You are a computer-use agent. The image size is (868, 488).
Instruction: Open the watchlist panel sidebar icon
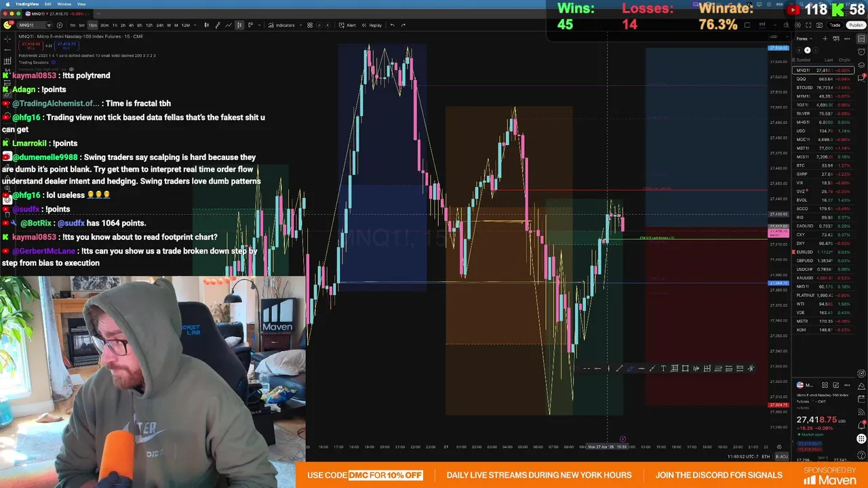(x=861, y=39)
